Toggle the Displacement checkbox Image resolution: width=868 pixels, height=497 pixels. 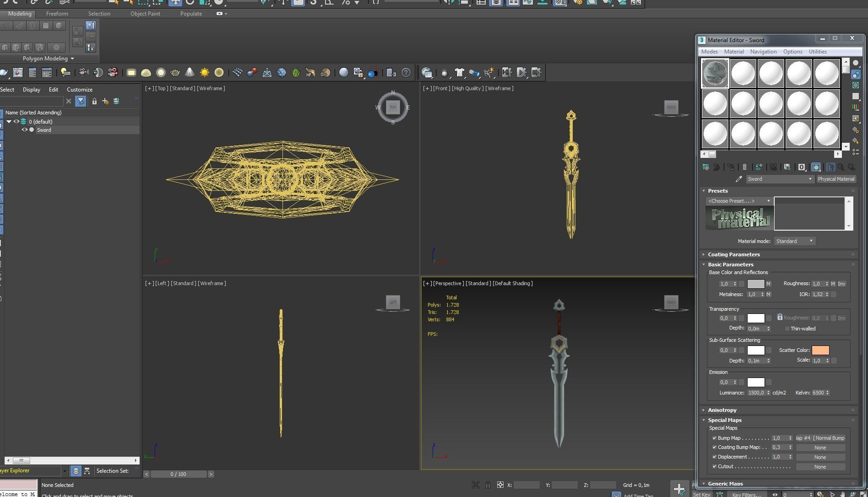[x=714, y=457]
